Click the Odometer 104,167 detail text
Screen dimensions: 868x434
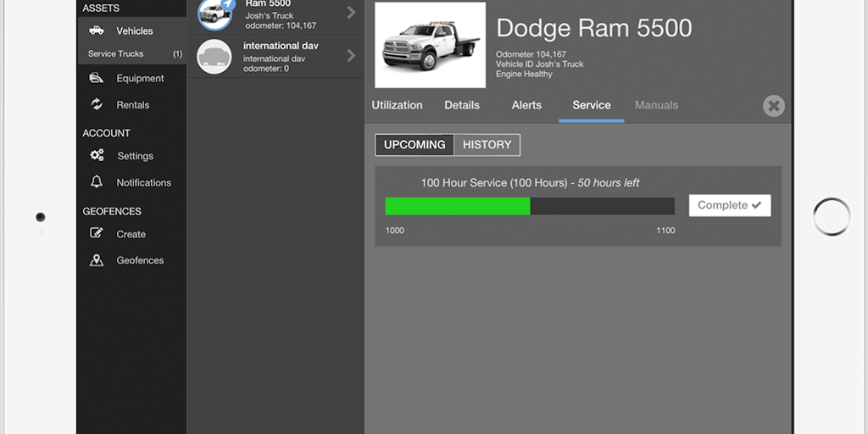click(531, 54)
